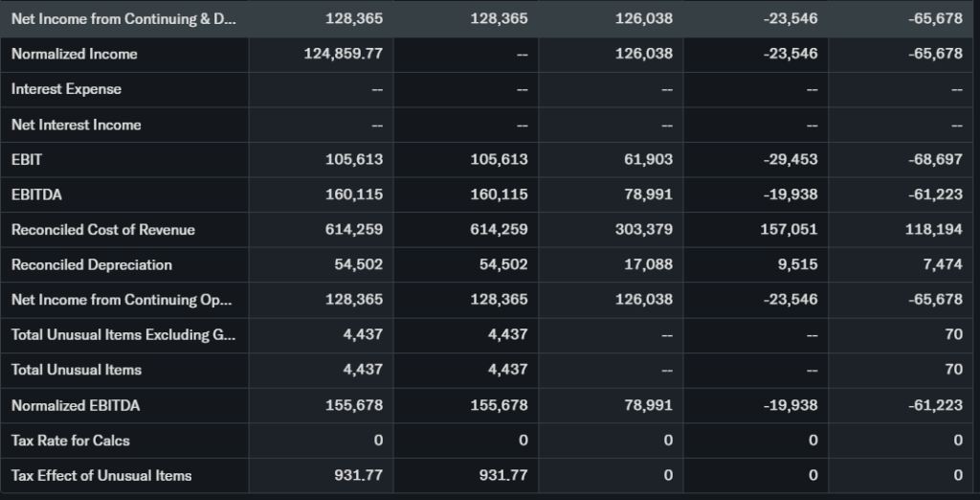Click Tax Effect of Unusual Items label
Screen dimensions: 980x500
(x=101, y=476)
